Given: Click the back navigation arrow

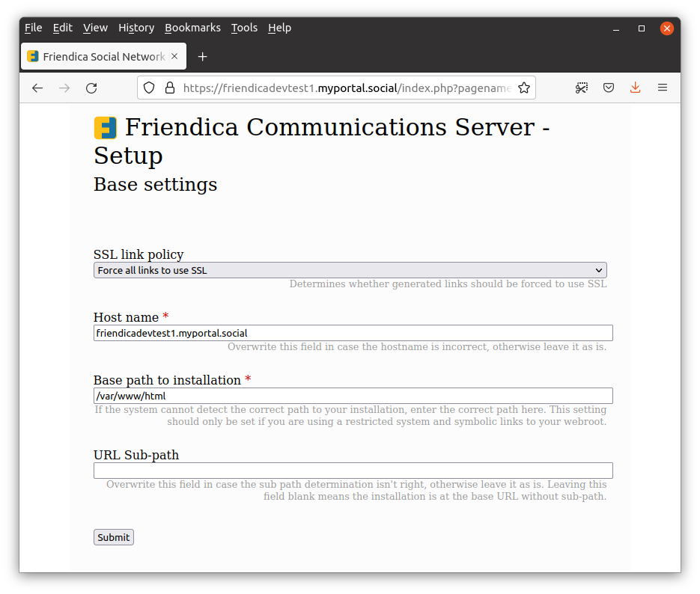Looking at the screenshot, I should (37, 88).
